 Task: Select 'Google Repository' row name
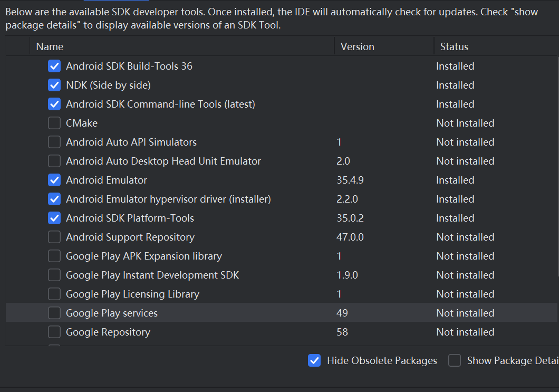[x=108, y=332]
